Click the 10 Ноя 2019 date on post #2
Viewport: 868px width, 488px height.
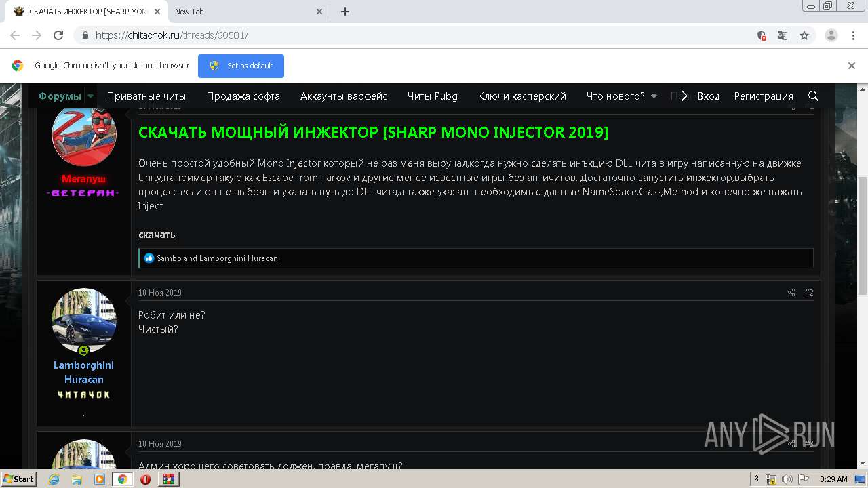160,293
